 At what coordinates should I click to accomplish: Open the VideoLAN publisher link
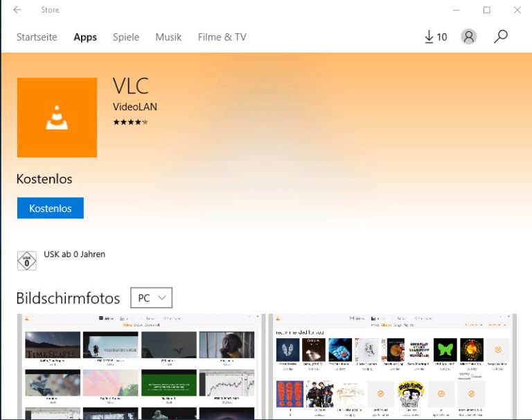click(135, 107)
